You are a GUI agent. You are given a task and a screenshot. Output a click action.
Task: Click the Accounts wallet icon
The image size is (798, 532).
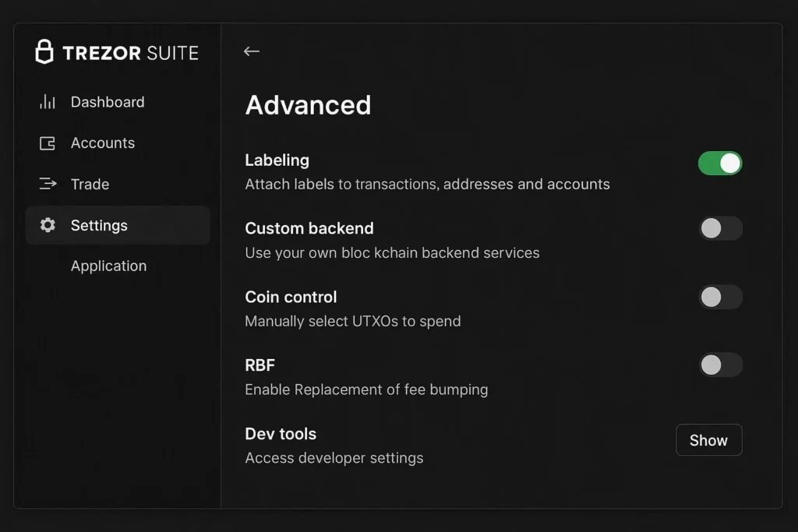pyautogui.click(x=48, y=143)
